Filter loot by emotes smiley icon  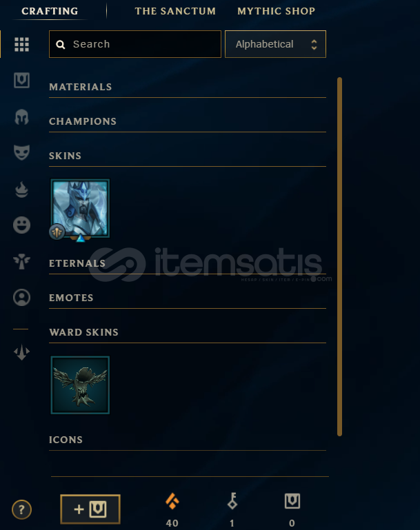(x=21, y=225)
